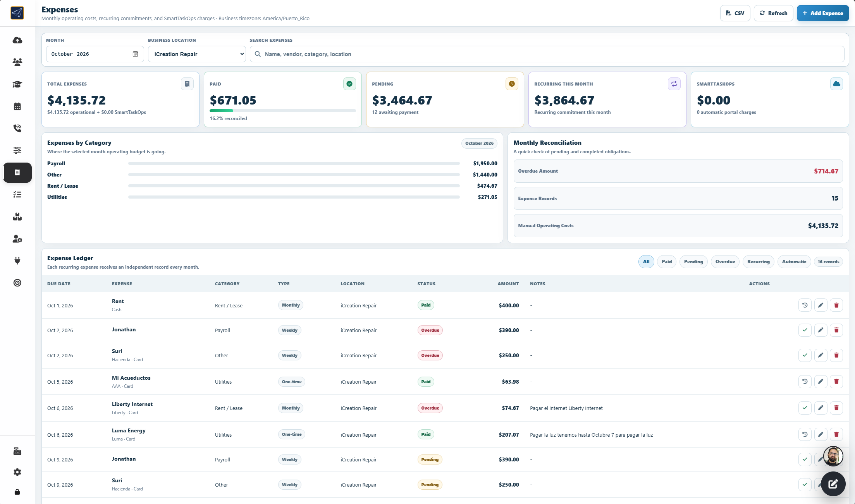Image resolution: width=855 pixels, height=504 pixels.
Task: Open the cash register sidebar icon
Action: [17, 451]
